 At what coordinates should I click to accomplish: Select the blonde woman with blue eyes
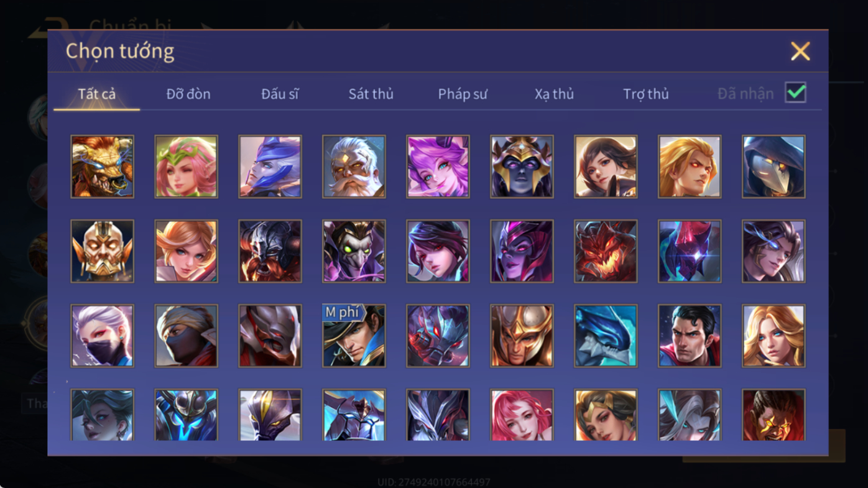click(x=773, y=336)
